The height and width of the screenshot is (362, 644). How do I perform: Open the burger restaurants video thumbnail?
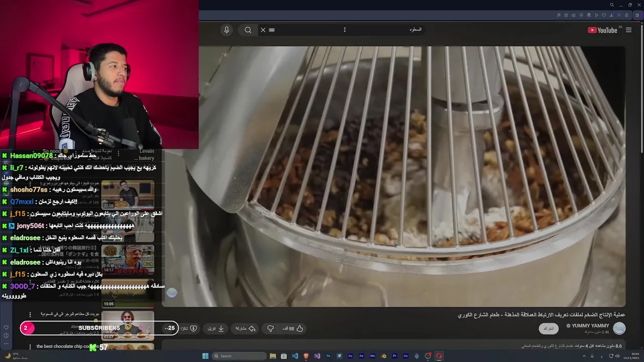pos(128,325)
